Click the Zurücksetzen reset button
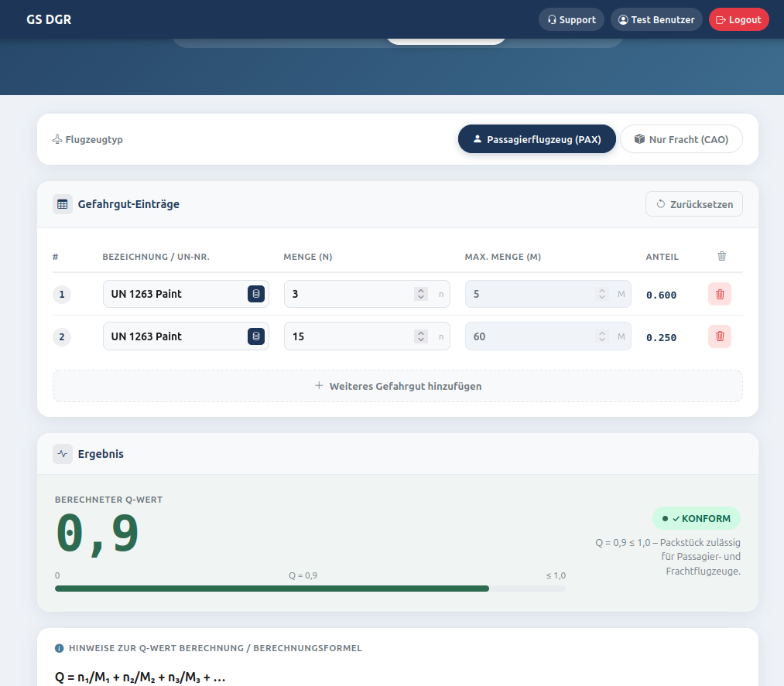This screenshot has height=686, width=784. (x=693, y=204)
